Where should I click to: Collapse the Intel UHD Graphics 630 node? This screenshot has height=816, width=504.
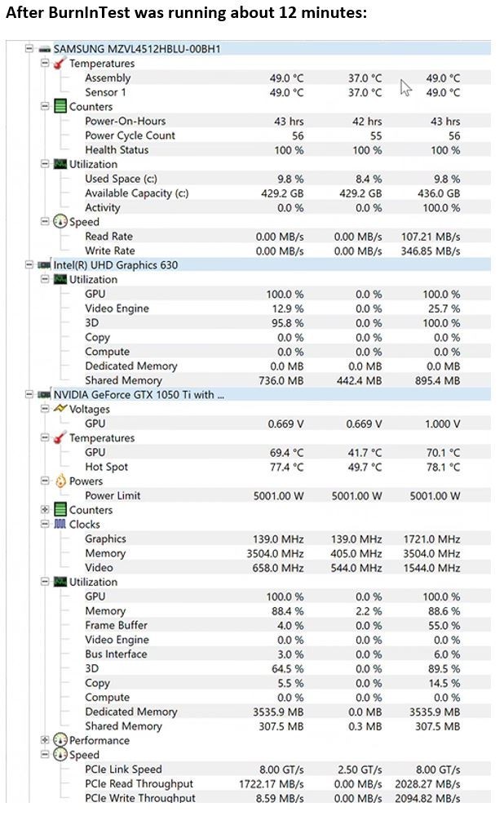29,265
